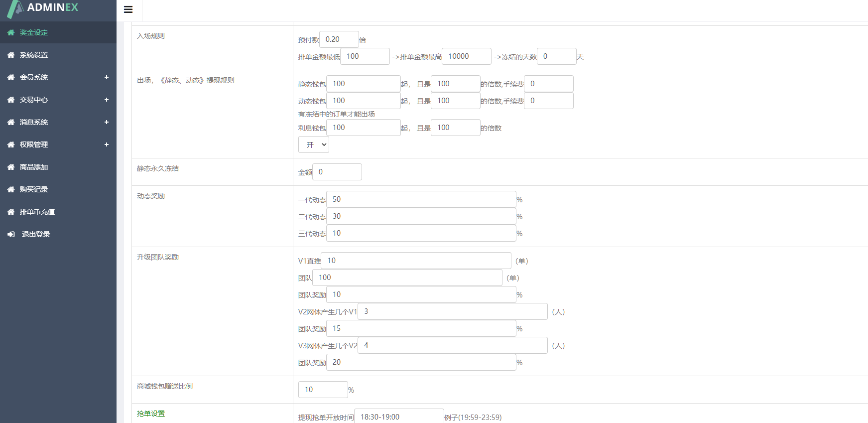This screenshot has height=423, width=868.
Task: Click home icon next to 购买记录
Action: 11,190
